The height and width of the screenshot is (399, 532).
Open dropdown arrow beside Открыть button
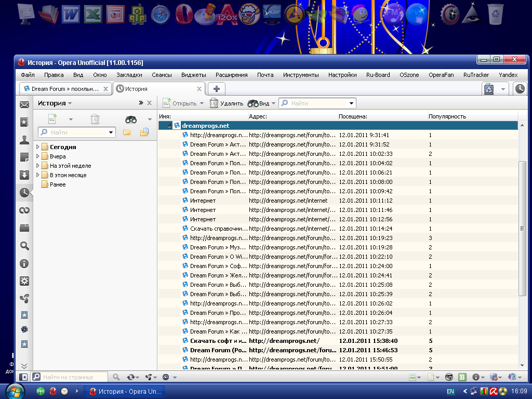coord(202,103)
